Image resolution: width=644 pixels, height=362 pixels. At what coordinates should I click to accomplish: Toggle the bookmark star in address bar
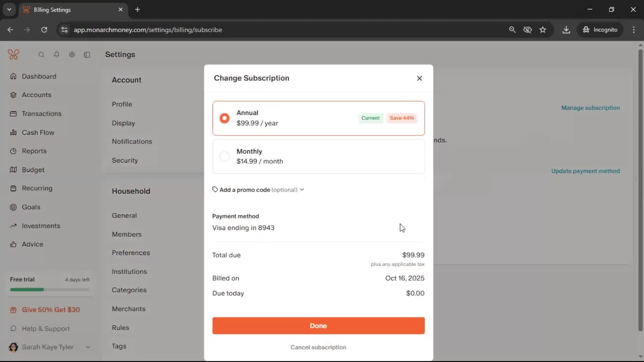click(543, 29)
